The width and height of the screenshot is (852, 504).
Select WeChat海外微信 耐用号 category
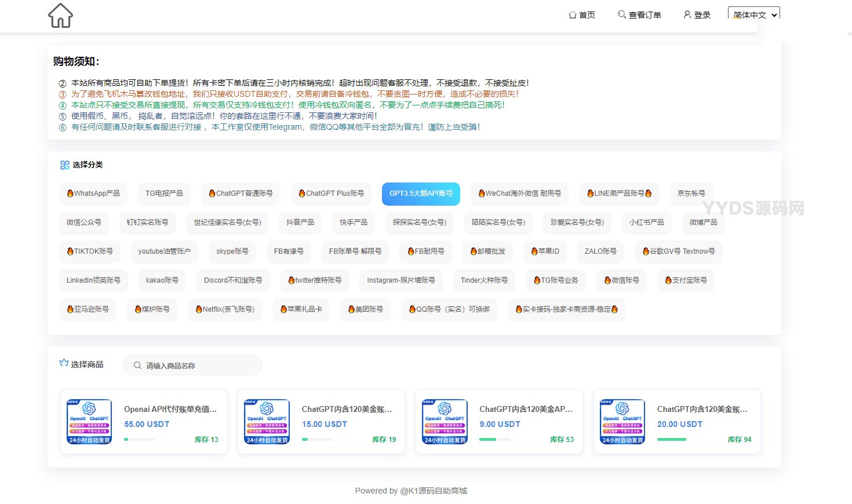(519, 193)
